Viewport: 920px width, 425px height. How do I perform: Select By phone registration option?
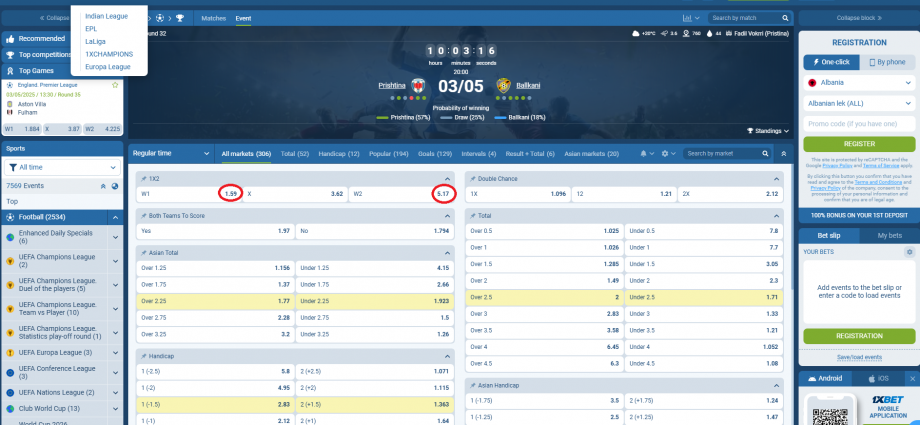pyautogui.click(x=887, y=62)
